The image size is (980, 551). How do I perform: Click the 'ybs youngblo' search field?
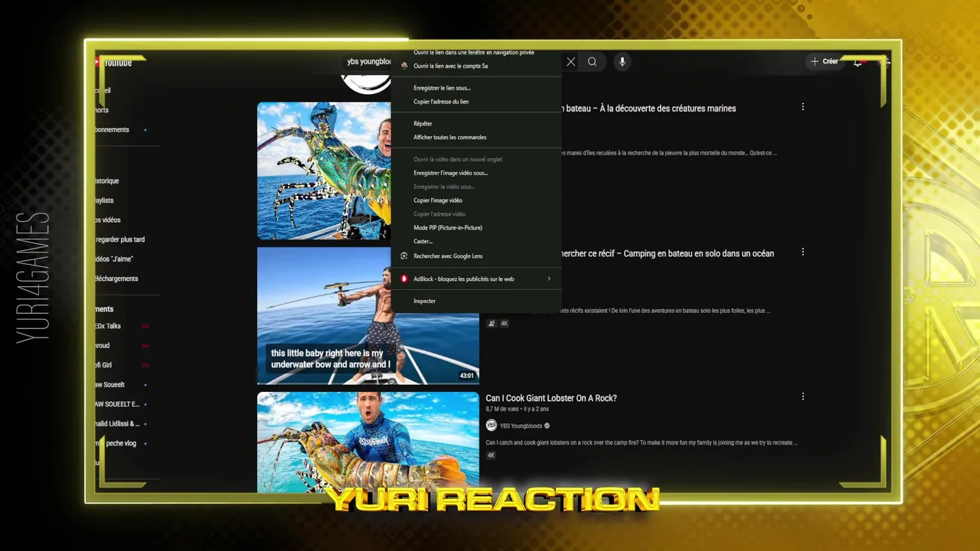[x=369, y=62]
